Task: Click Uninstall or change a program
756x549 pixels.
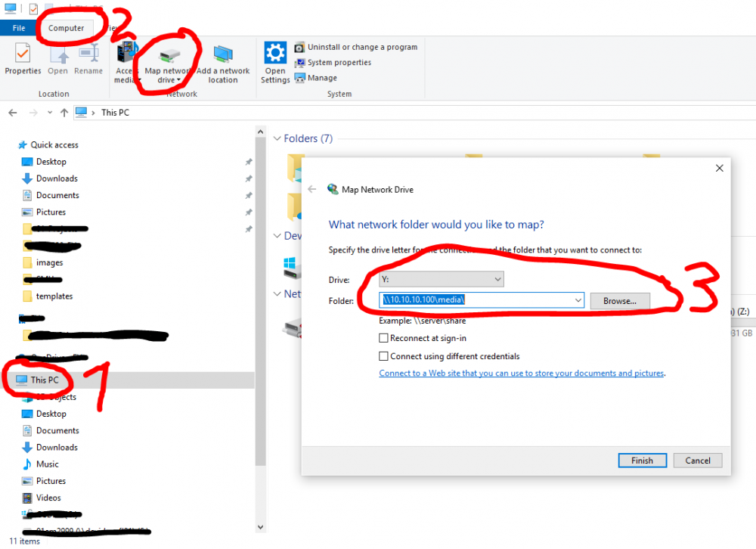Action: coord(356,48)
